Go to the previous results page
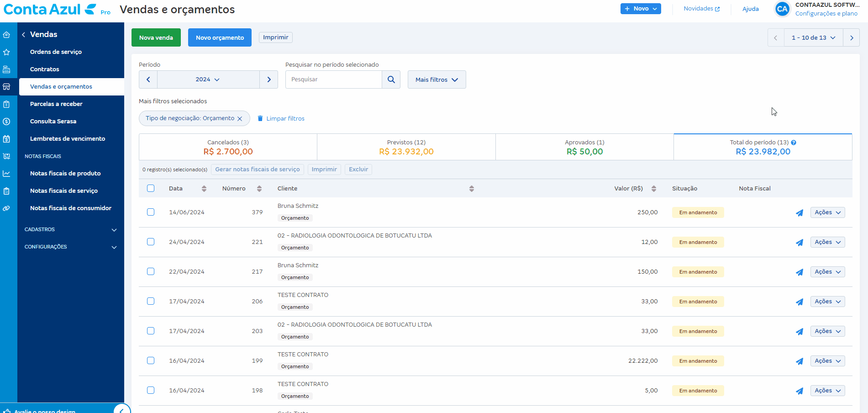This screenshot has height=413, width=868. pyautogui.click(x=776, y=38)
